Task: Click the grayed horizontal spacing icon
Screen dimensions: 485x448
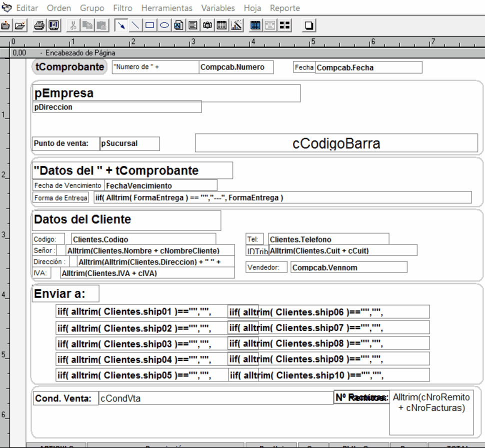Action: tap(270, 25)
